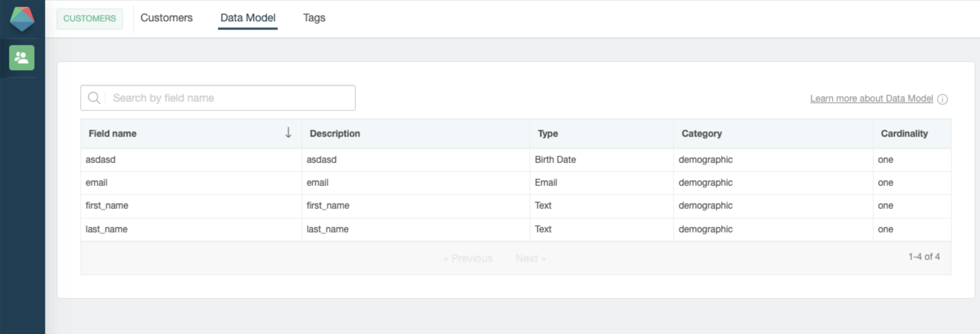
Task: Click the asdasd description cell
Action: [x=416, y=160]
